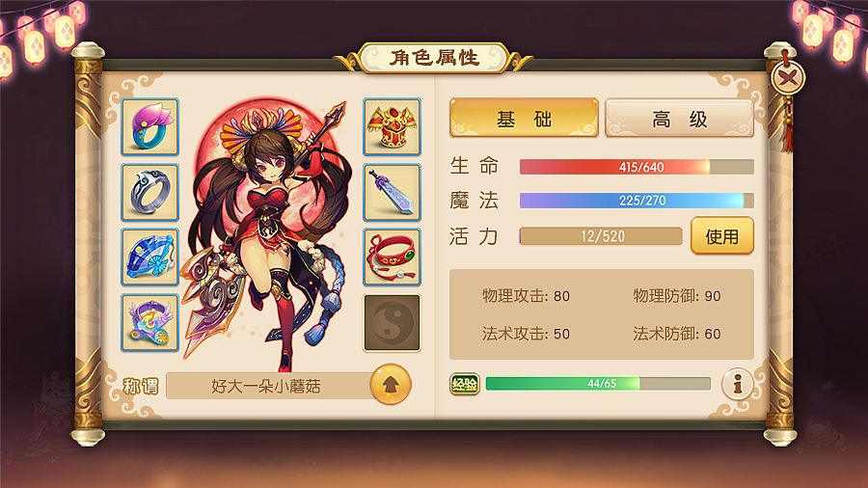868x488 pixels.
Task: Select the empty yin-yang equipment slot
Action: coord(392,322)
